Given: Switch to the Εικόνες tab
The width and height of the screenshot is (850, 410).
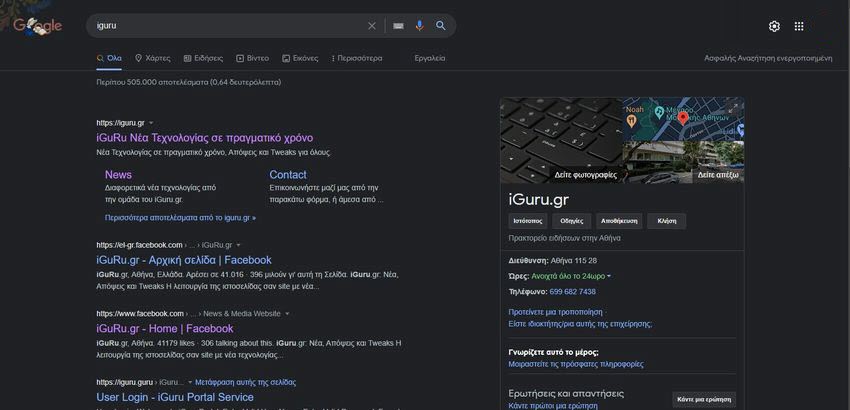Looking at the screenshot, I should [300, 58].
